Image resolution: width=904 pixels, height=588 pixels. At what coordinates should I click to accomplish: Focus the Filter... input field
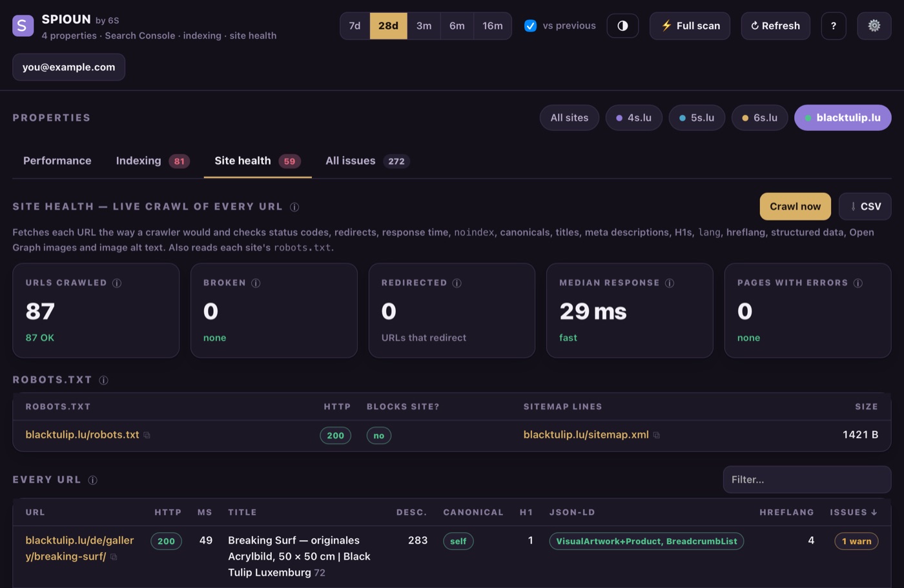tap(807, 480)
